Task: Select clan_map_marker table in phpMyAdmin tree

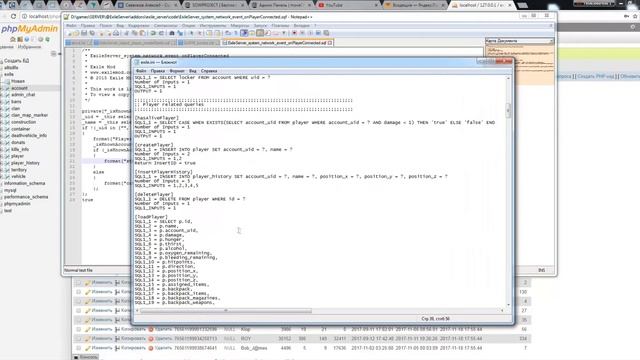Action: pos(29,115)
